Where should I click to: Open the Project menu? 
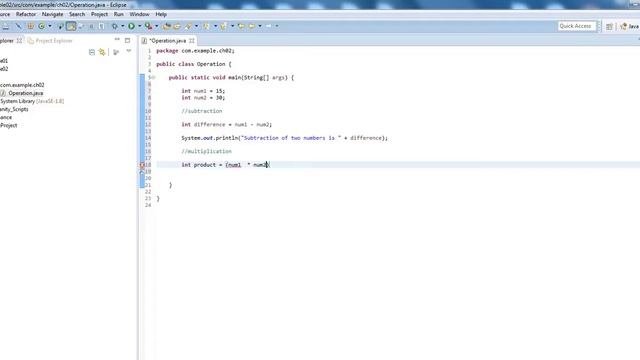tap(99, 14)
